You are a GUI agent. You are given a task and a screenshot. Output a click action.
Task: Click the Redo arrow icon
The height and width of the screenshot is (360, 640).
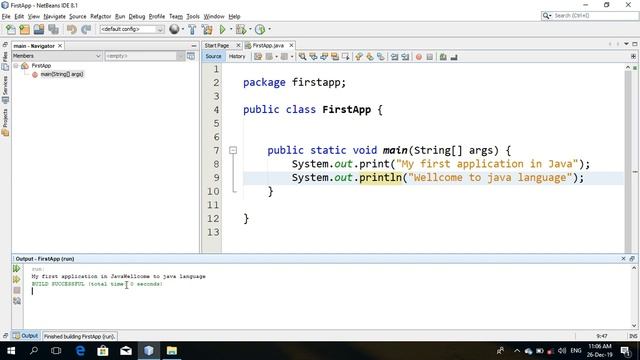click(86, 29)
